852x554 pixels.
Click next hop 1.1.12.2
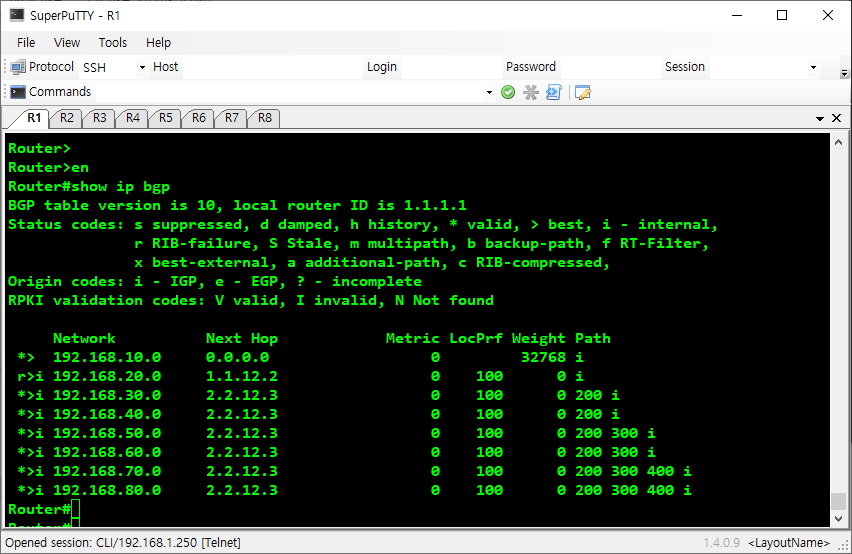pos(242,376)
